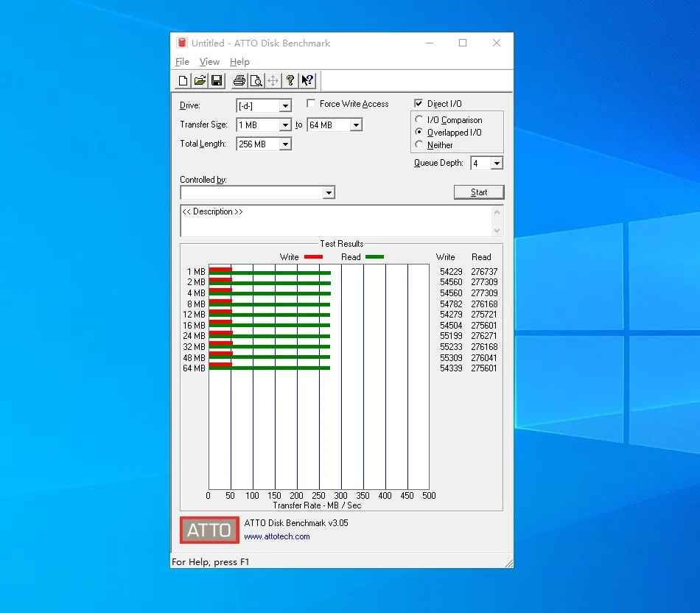Choose the Neither radio option
The width and height of the screenshot is (700, 613).
click(x=419, y=144)
